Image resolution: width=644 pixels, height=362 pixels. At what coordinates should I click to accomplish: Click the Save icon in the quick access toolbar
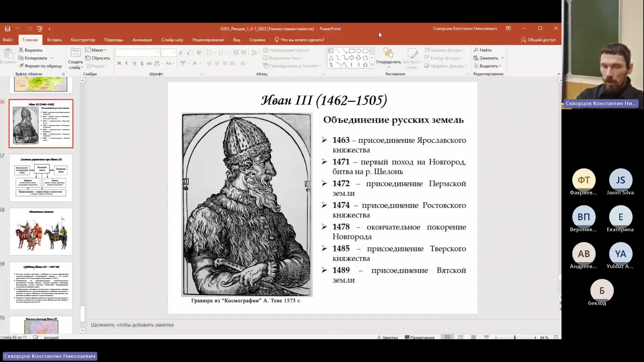coord(7,29)
